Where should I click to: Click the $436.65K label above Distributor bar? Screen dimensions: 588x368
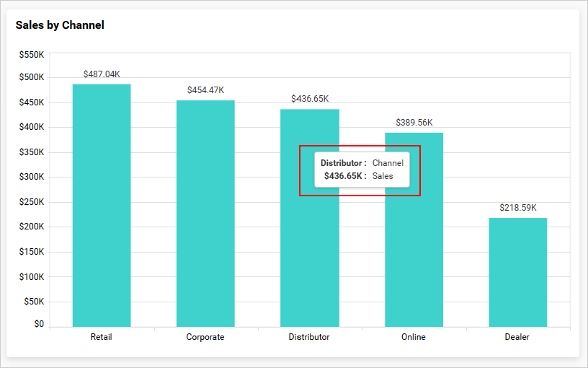(309, 99)
